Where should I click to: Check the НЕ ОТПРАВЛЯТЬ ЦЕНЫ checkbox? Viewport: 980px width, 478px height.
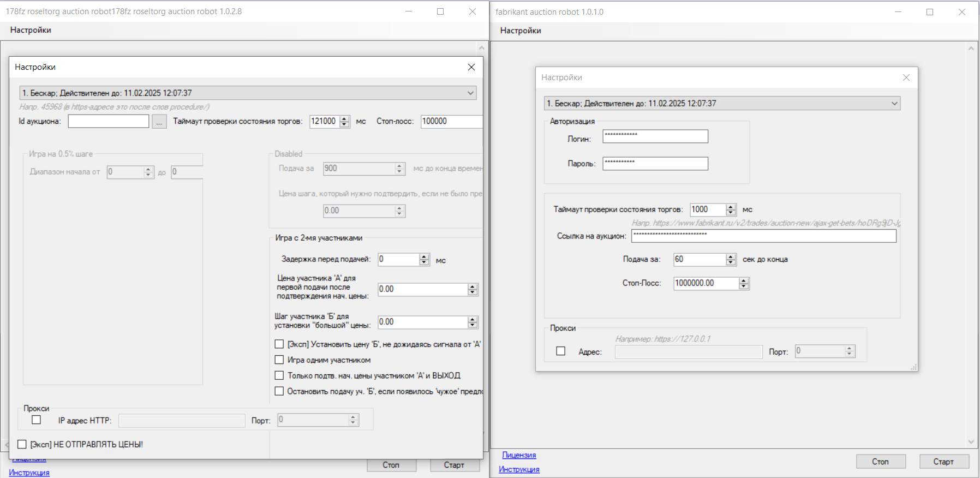pos(22,445)
